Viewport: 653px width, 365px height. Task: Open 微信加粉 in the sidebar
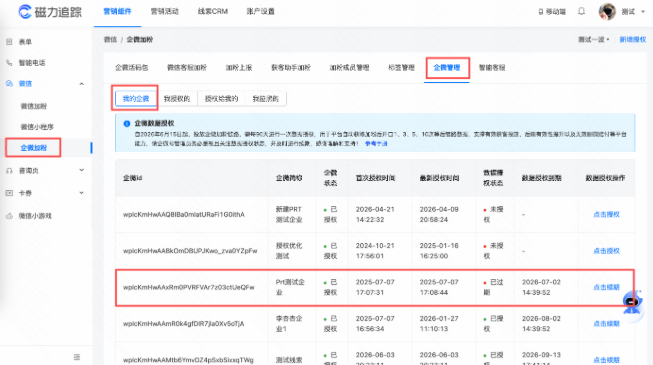tap(34, 106)
